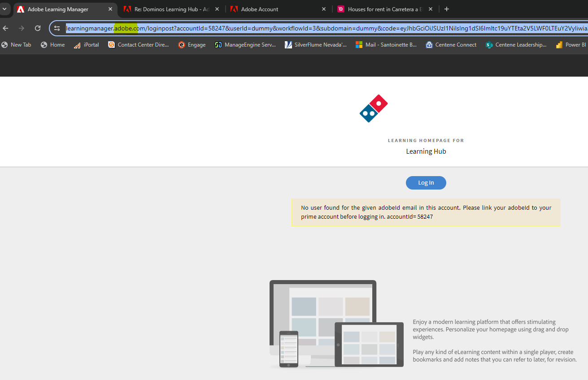Open the Centene Leadership bookmark

coord(516,44)
